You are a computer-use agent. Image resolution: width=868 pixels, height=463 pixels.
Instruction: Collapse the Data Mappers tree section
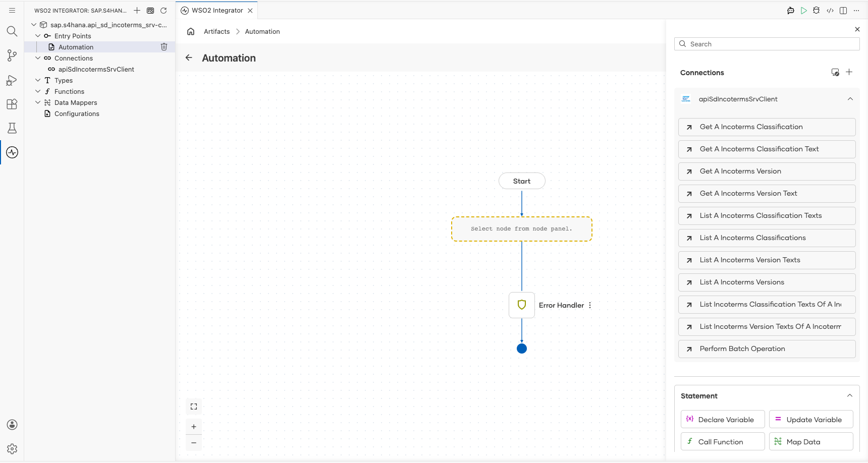pos(38,102)
